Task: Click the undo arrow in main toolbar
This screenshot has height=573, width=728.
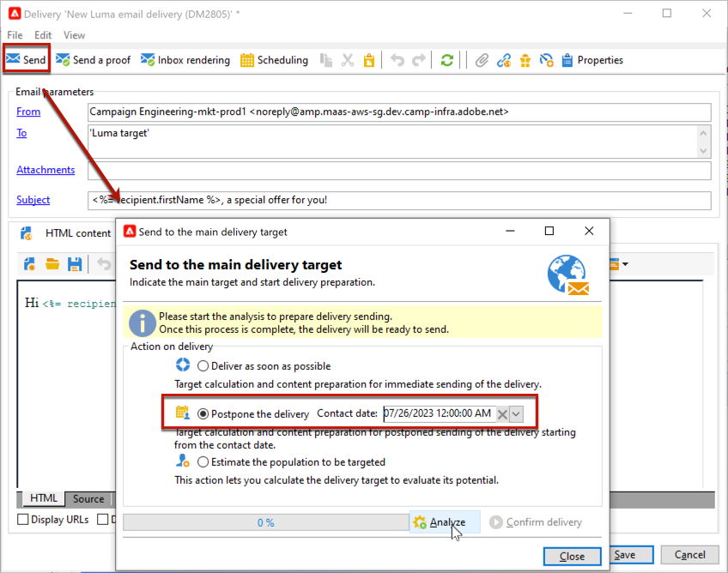Action: 397,60
